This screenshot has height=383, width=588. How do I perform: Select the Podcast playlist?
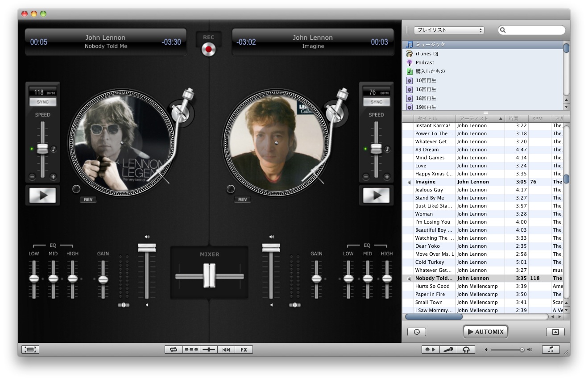[483, 62]
